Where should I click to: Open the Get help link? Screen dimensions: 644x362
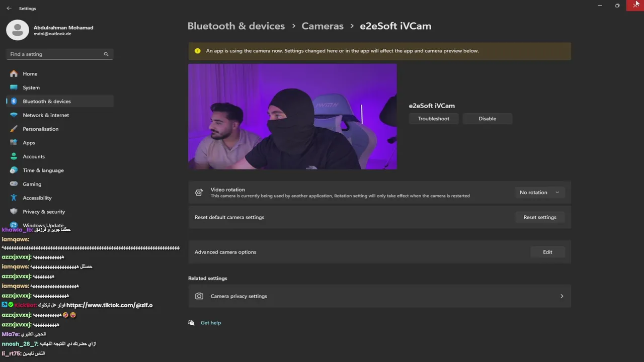point(211,323)
